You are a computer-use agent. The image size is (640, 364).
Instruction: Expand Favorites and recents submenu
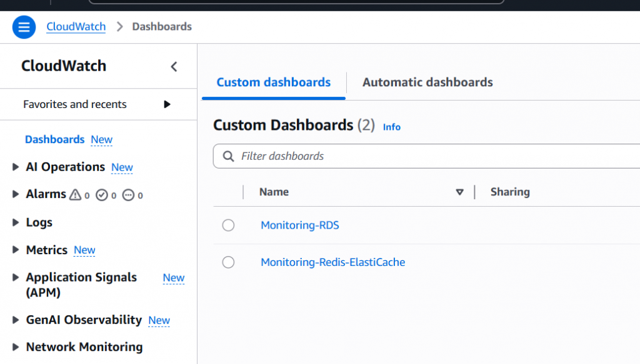(167, 104)
